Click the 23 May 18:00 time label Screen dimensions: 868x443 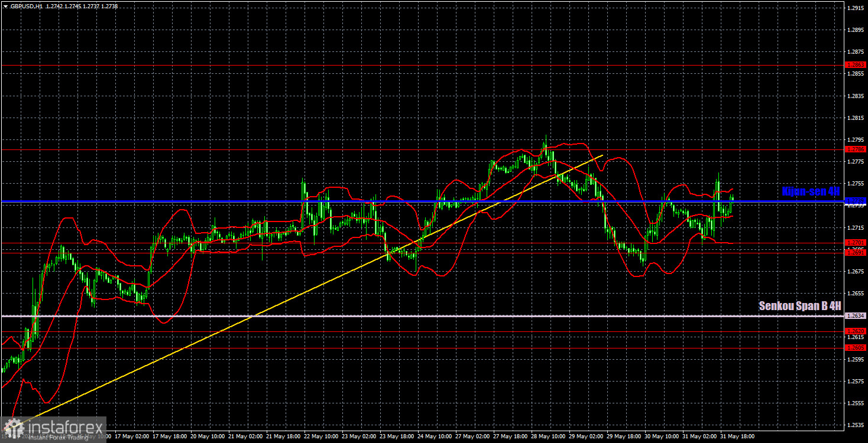397,438
